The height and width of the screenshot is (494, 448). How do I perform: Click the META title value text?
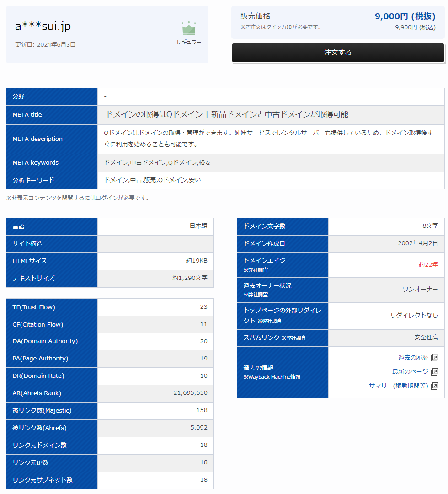[227, 114]
